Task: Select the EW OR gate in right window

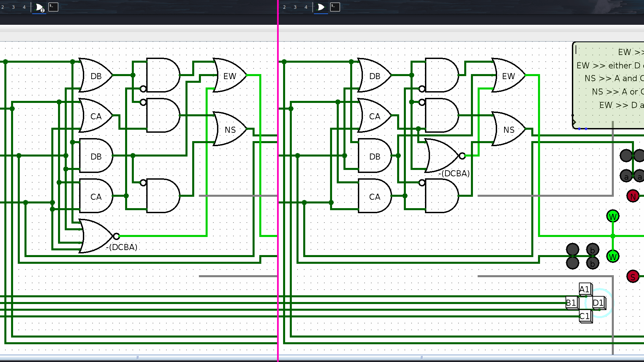Action: coord(509,75)
